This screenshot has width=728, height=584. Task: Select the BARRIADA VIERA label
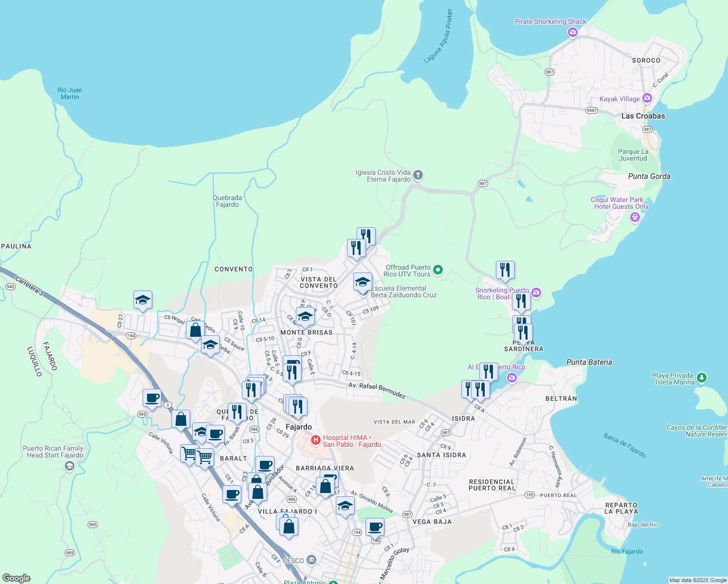[x=325, y=468]
